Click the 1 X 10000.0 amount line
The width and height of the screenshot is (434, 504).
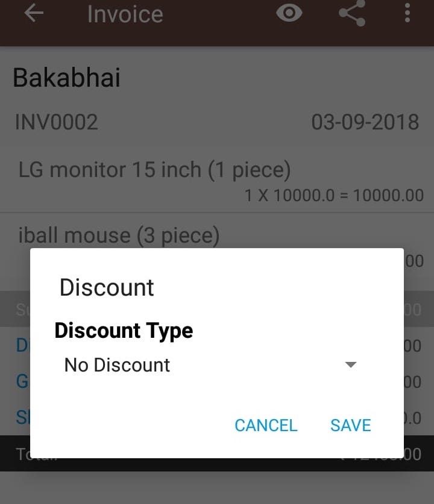(334, 196)
